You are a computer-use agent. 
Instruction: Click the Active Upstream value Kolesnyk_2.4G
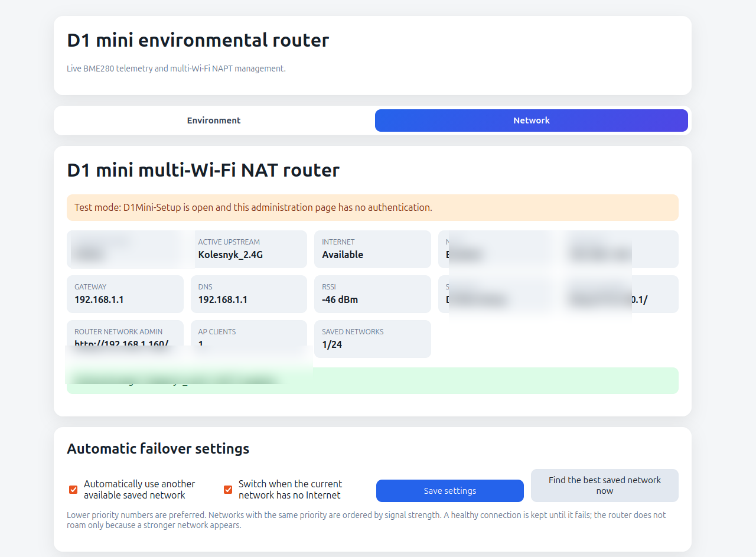[x=230, y=255]
